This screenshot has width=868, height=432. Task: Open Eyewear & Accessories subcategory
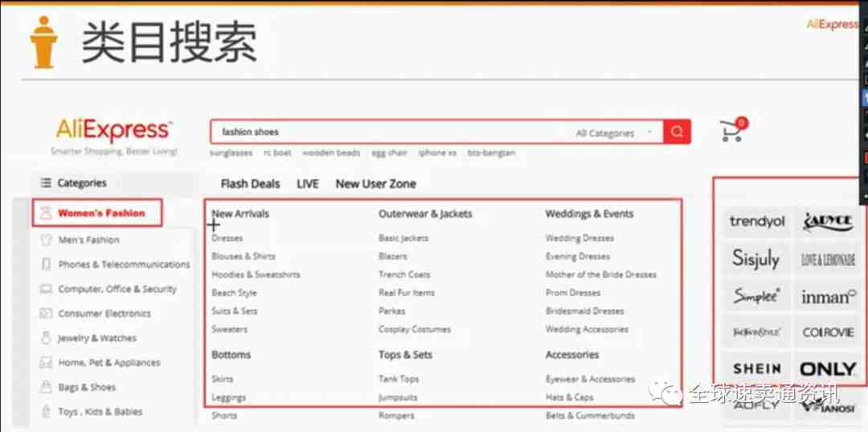point(590,380)
